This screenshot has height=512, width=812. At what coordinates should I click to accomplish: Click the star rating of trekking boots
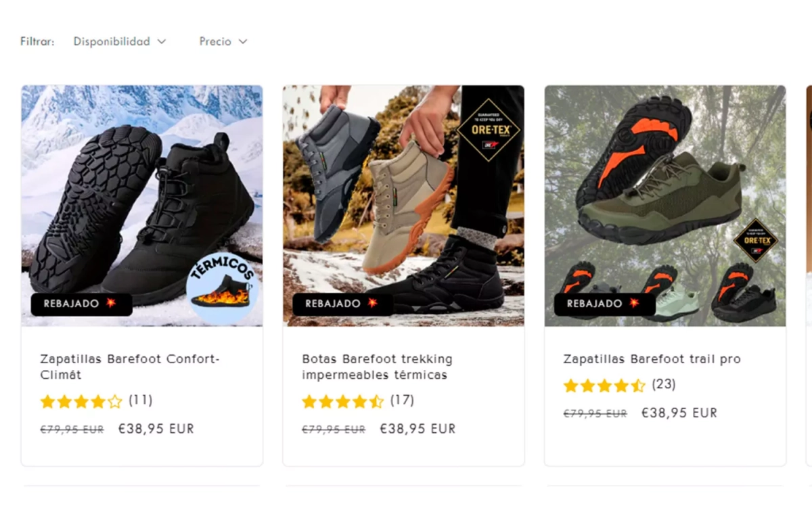pyautogui.click(x=342, y=402)
